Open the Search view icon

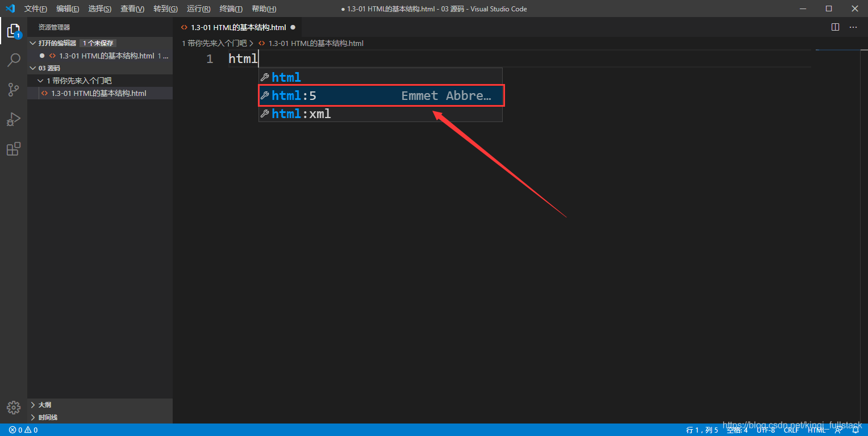click(x=14, y=60)
